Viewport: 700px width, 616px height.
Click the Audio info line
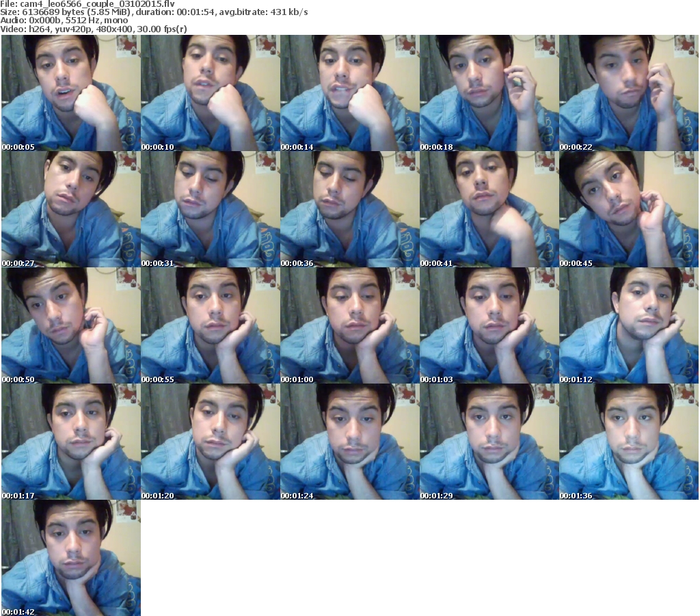(x=64, y=21)
